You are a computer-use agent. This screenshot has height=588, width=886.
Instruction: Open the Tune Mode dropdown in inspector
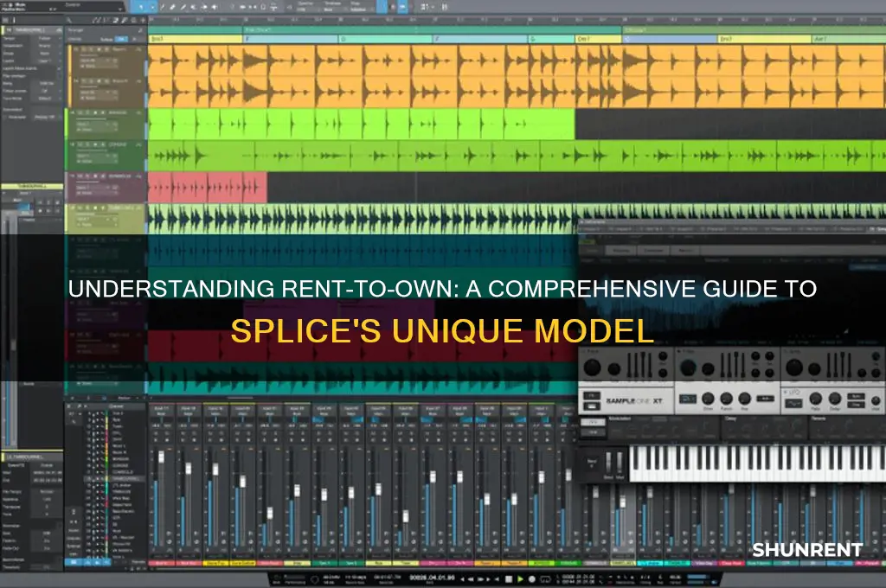click(x=47, y=99)
